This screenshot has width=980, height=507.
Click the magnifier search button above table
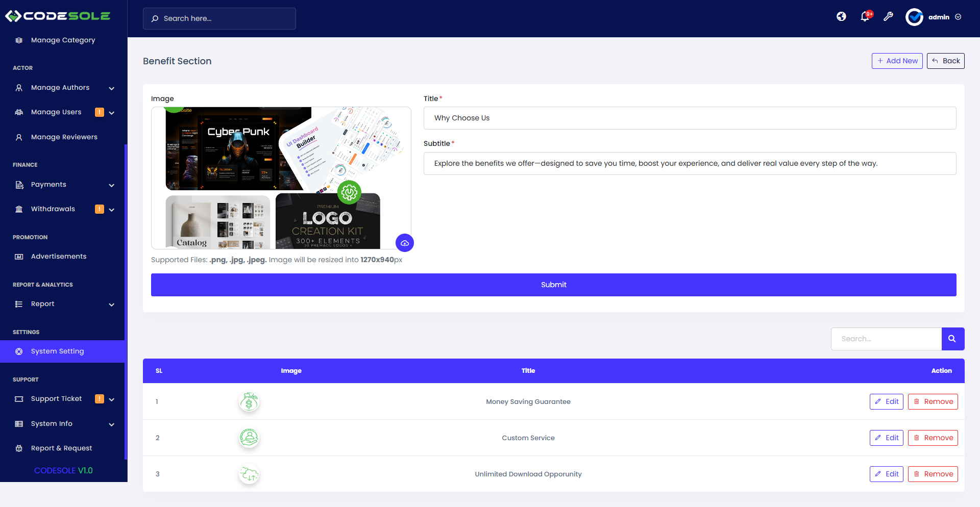[952, 339]
